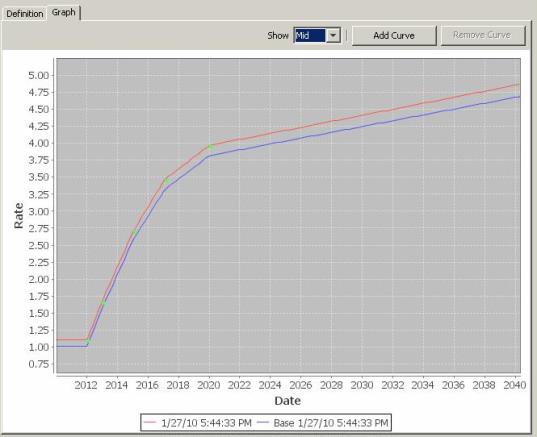Click the 5.00 tick on Rate axis

click(x=39, y=75)
